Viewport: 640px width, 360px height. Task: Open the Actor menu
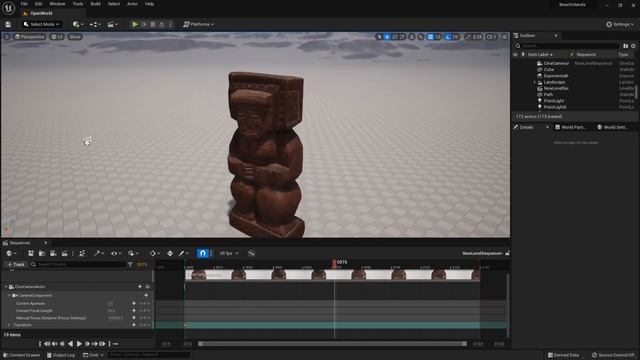[132, 4]
